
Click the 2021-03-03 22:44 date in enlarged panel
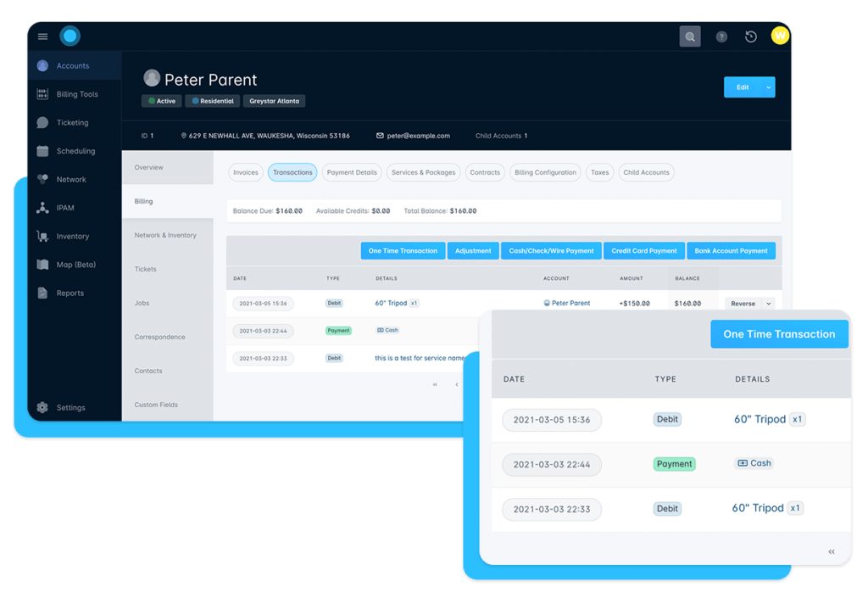click(551, 465)
